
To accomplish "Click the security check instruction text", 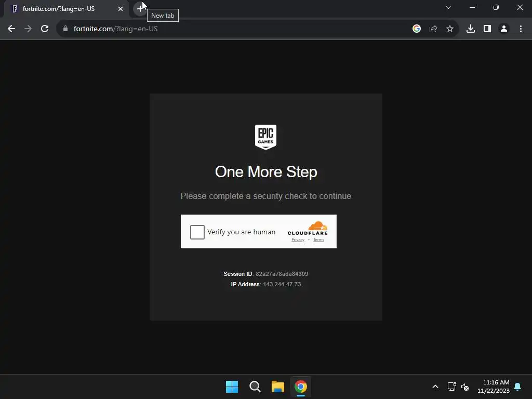I will pos(266,196).
